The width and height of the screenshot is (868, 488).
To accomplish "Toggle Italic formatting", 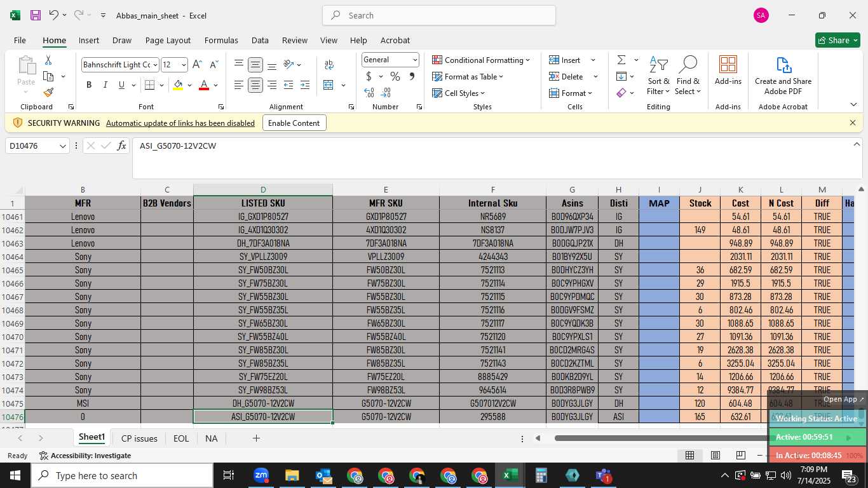I will (x=105, y=85).
